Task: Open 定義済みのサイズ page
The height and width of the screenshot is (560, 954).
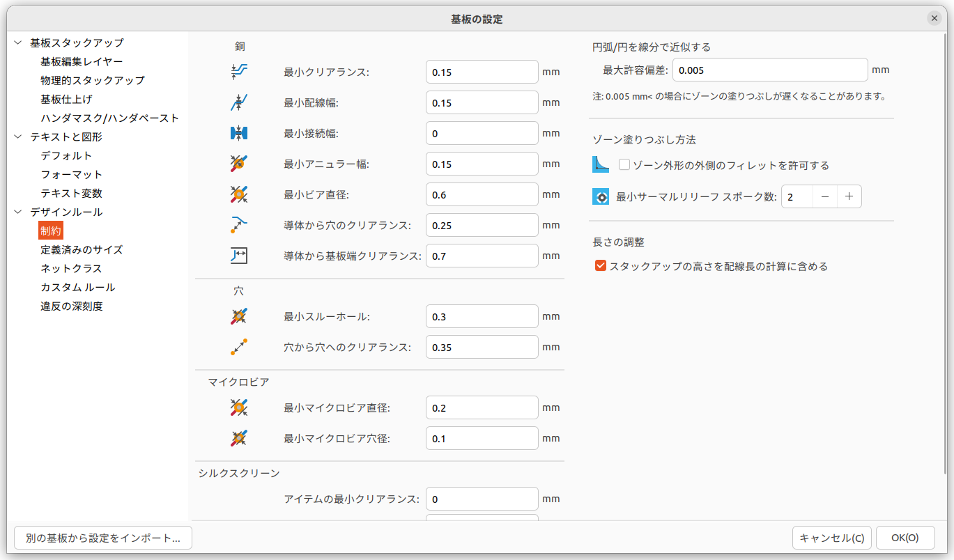Action: click(x=82, y=249)
